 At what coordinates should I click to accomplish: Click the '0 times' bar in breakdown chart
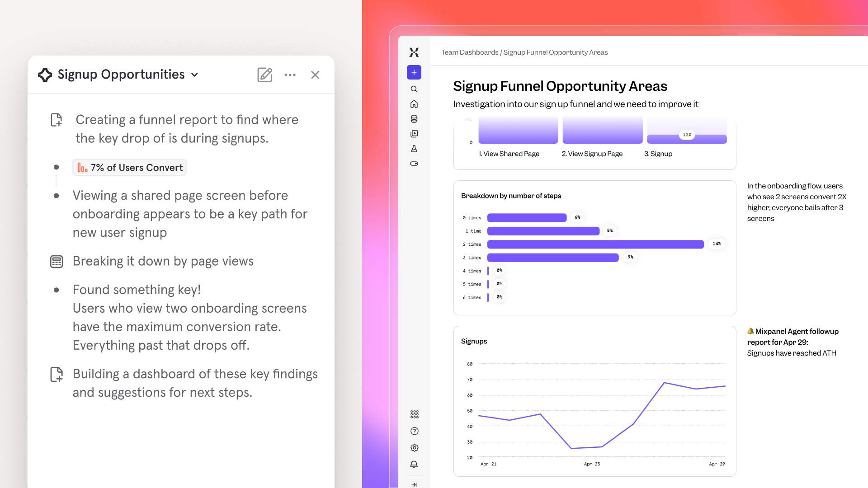click(527, 218)
